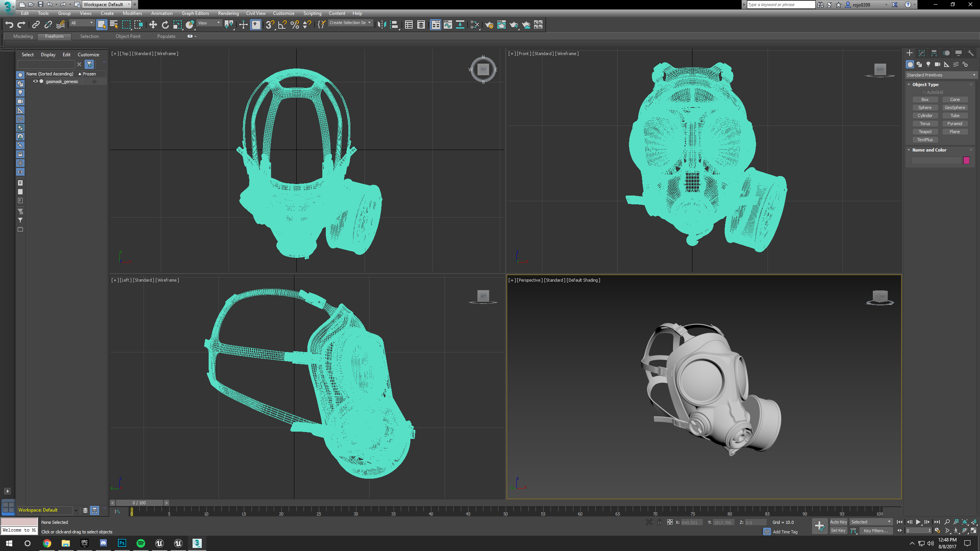Activate the Select and Rotate tool
Image resolution: width=980 pixels, height=551 pixels.
[165, 25]
